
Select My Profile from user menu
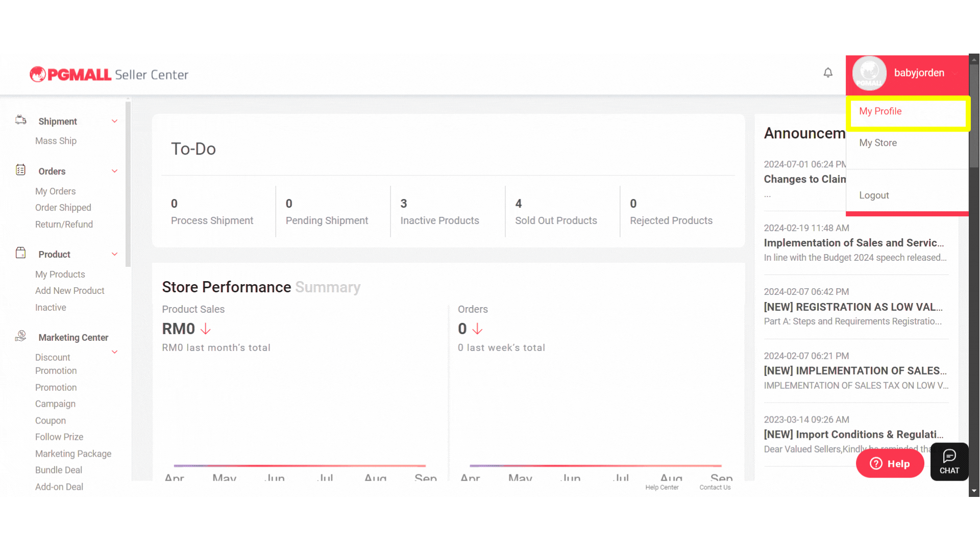[x=880, y=111]
